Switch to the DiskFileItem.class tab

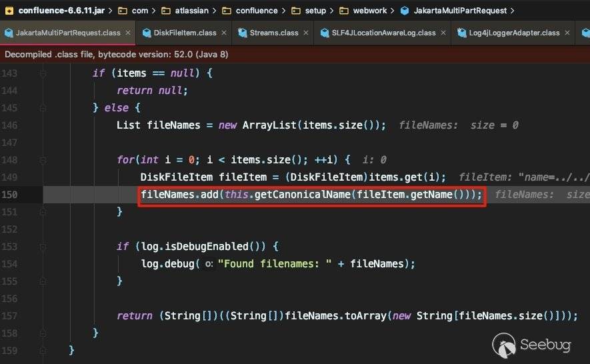(x=185, y=33)
